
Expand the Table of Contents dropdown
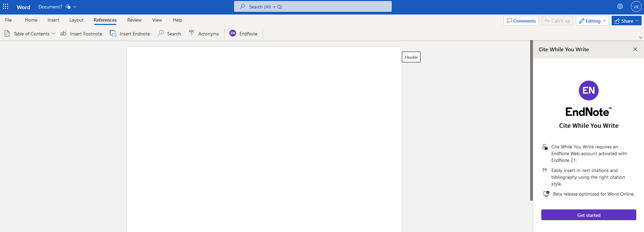point(53,34)
